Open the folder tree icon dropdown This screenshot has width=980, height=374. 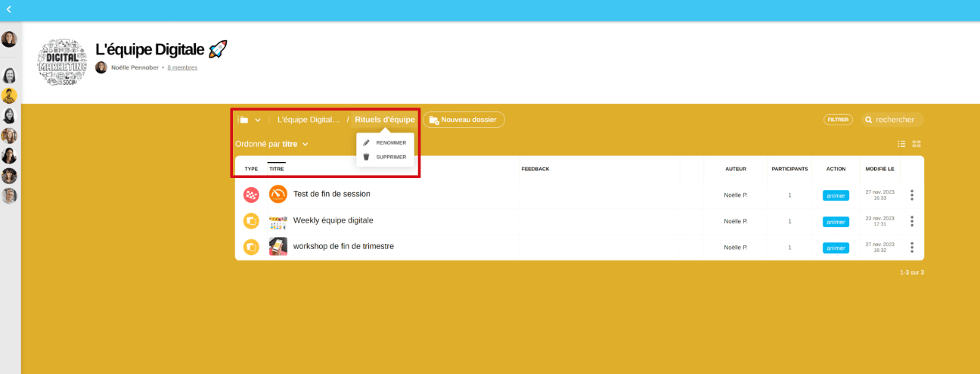click(x=248, y=120)
